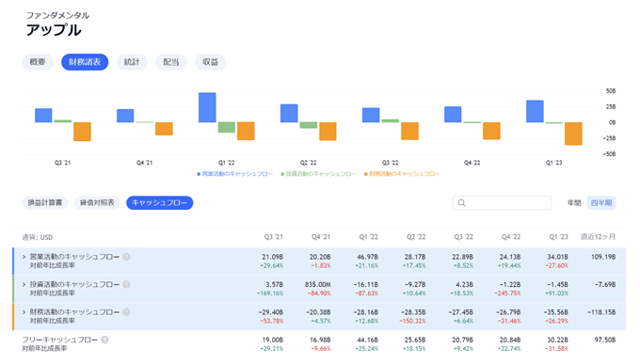
Task: Select the キャッシュフロー statement tab
Action: (x=160, y=203)
